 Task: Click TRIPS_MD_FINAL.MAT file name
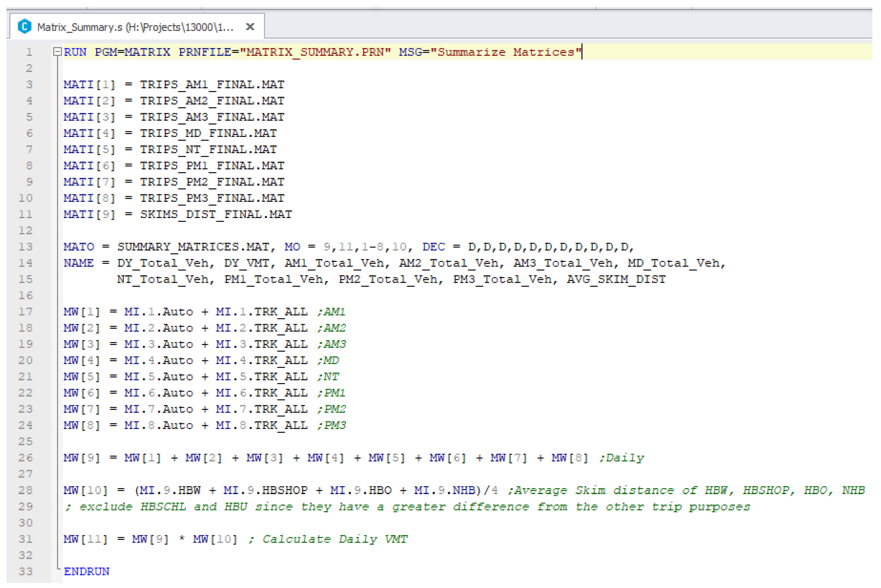(208, 133)
